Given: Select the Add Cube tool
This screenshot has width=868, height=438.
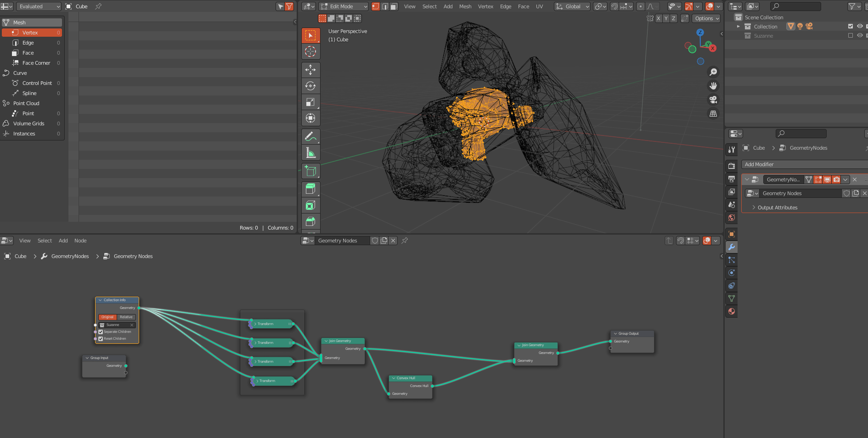Looking at the screenshot, I should (x=311, y=171).
